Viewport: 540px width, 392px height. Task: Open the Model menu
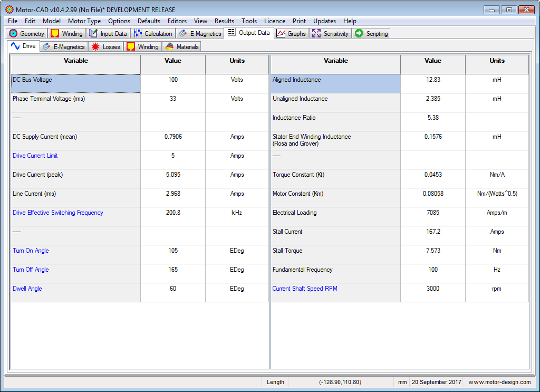click(52, 21)
